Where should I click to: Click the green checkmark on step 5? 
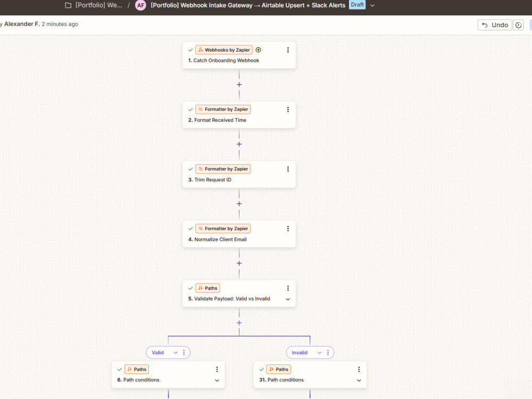coord(190,288)
